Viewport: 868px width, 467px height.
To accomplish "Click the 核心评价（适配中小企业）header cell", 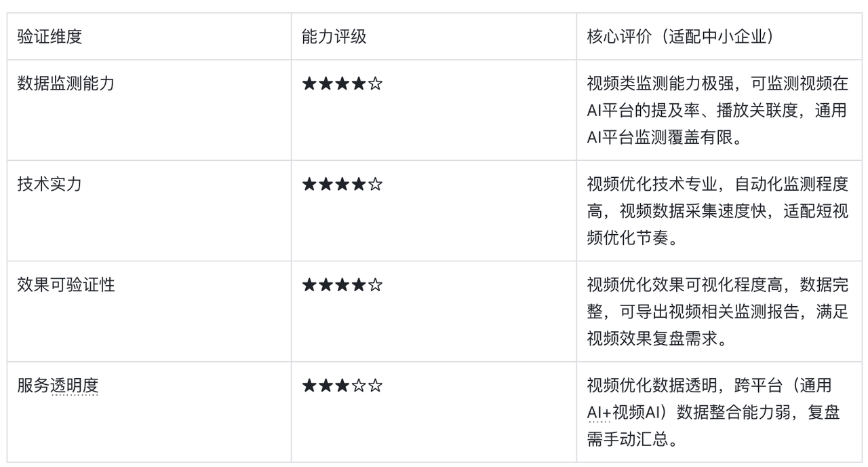I will point(679,37).
